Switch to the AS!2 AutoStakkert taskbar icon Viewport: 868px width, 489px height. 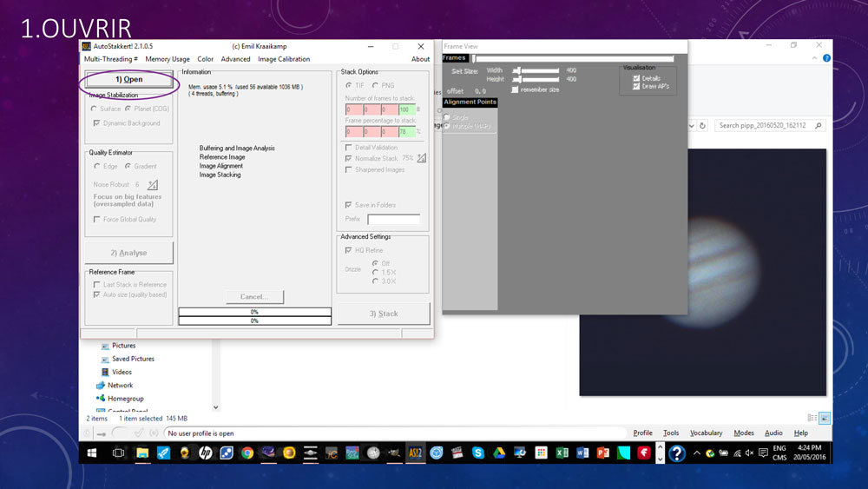415,453
